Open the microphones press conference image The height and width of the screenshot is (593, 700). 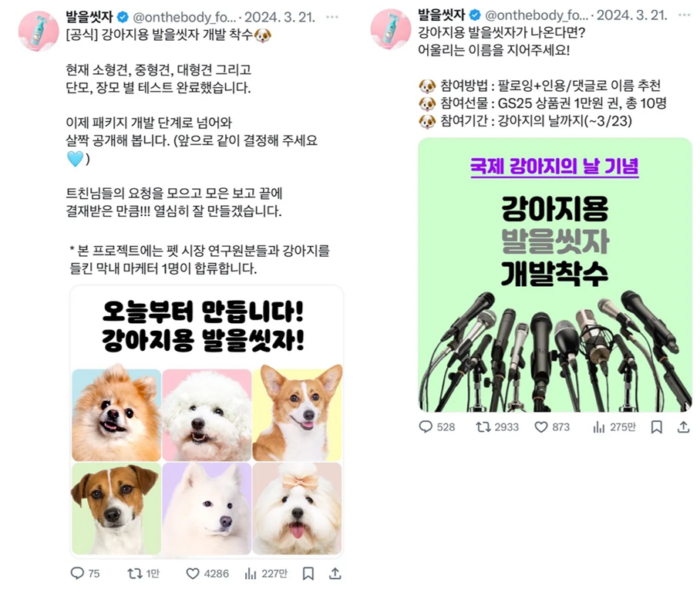(x=555, y=275)
